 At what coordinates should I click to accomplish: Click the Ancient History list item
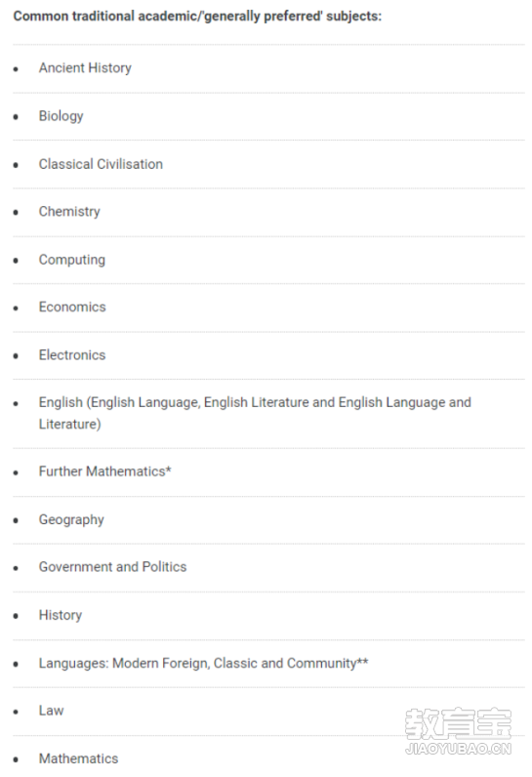coord(85,68)
